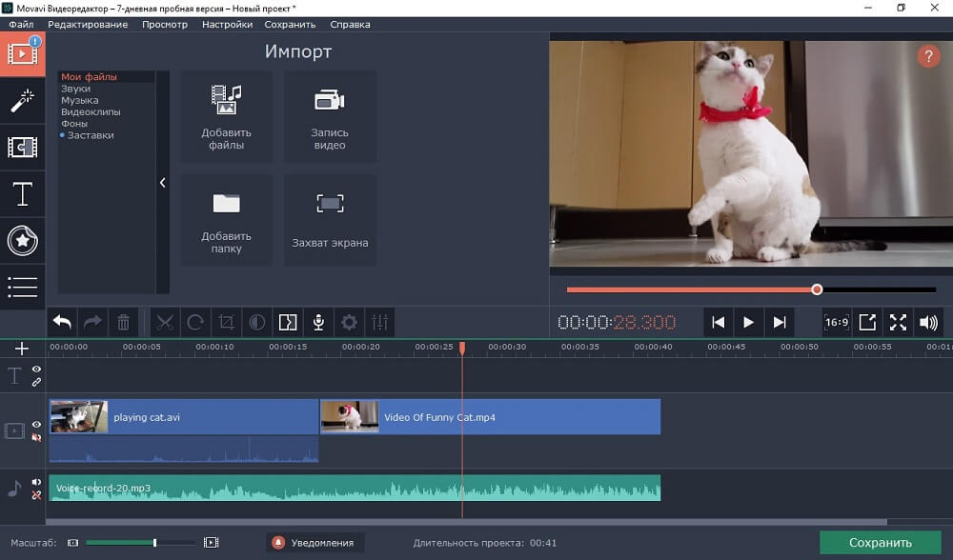Add a new track with plus icon
The width and height of the screenshot is (953, 560).
[21, 348]
